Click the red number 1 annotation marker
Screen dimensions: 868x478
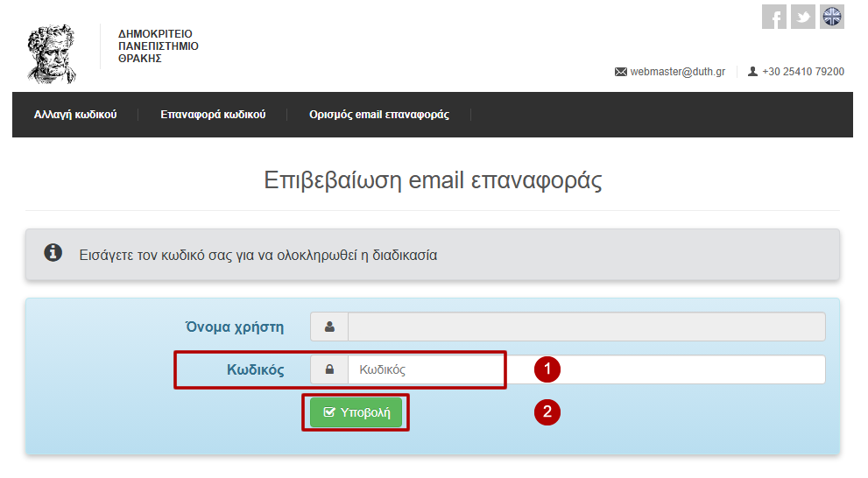click(547, 369)
